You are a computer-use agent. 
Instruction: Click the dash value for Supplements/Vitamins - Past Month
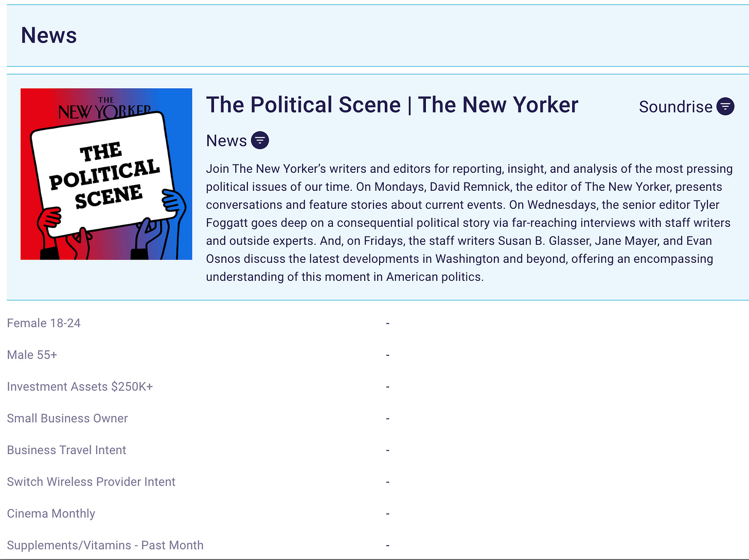(388, 546)
